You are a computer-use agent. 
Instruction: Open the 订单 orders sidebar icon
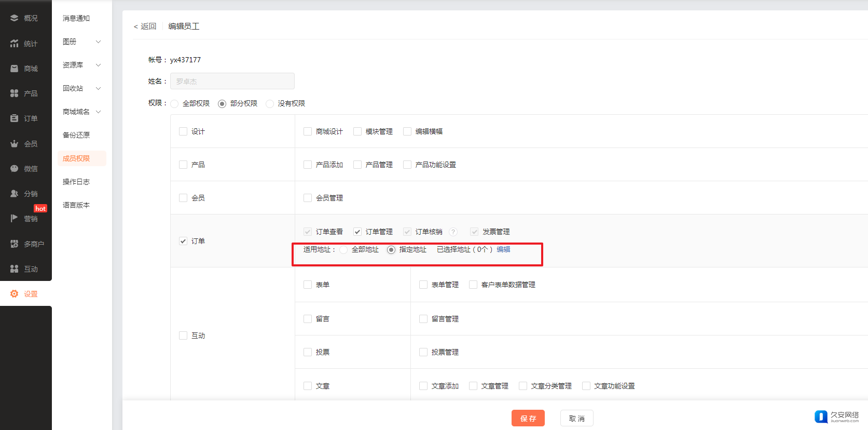pyautogui.click(x=14, y=118)
